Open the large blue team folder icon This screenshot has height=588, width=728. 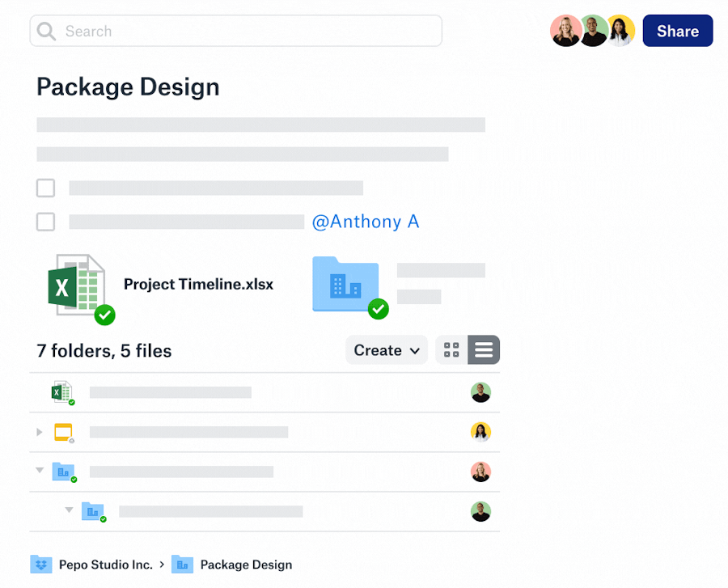coord(345,284)
